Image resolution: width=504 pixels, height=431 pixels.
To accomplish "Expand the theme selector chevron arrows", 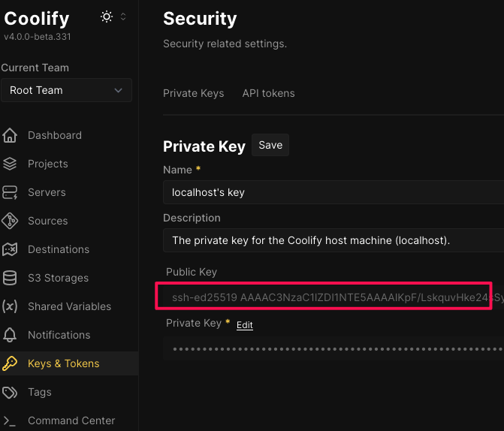I will tap(123, 17).
